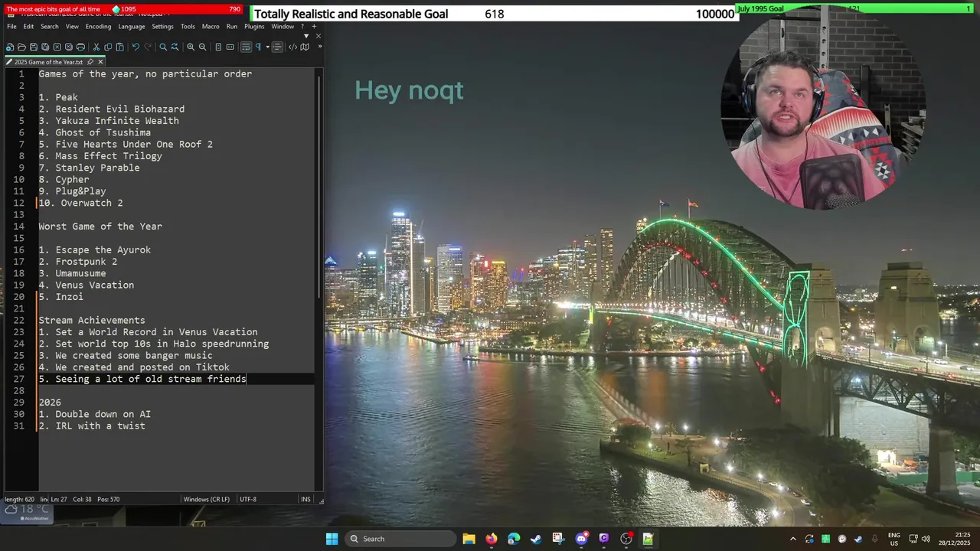Toggle Word wrap toolbar button
980x551 pixels.
246,47
